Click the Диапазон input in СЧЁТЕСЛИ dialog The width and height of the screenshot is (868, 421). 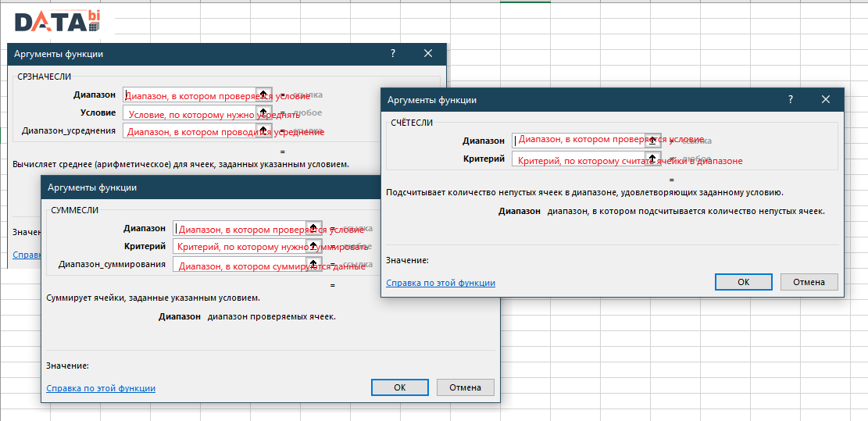click(579, 141)
